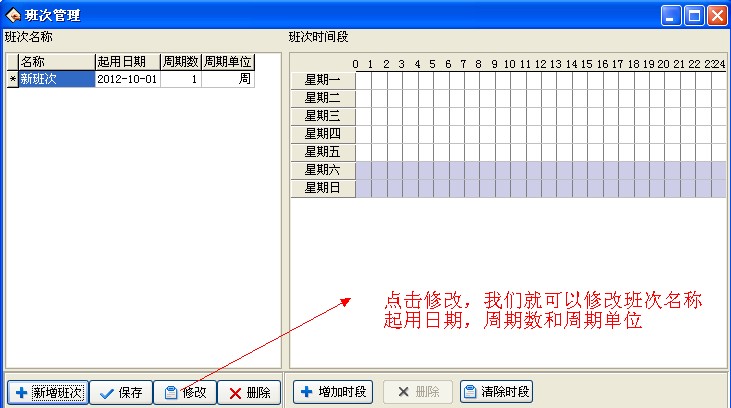The width and height of the screenshot is (731, 408).
Task: Delete the shift with the red X 删除 button
Action: point(249,392)
